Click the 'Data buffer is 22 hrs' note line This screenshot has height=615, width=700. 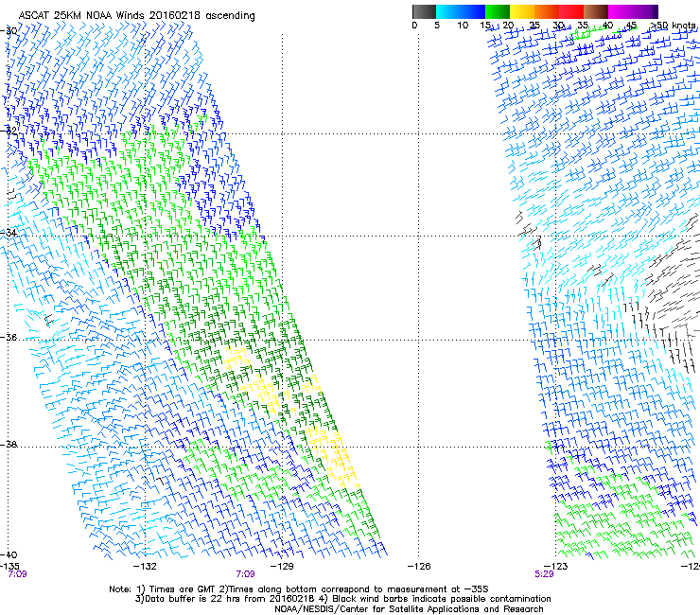tap(342, 599)
